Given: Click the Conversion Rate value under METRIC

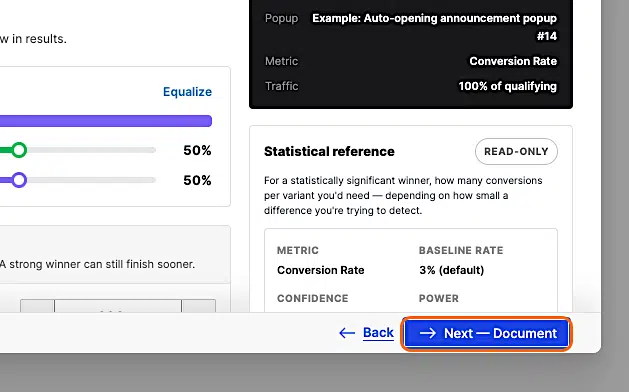Looking at the screenshot, I should 321,270.
